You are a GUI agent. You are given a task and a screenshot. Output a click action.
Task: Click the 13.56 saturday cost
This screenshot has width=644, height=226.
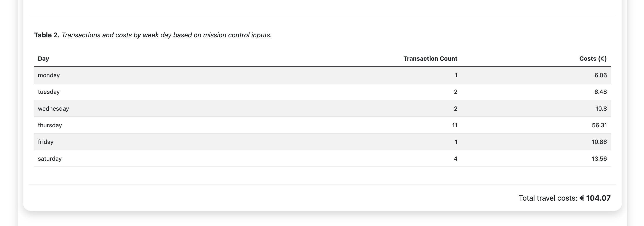point(599,159)
